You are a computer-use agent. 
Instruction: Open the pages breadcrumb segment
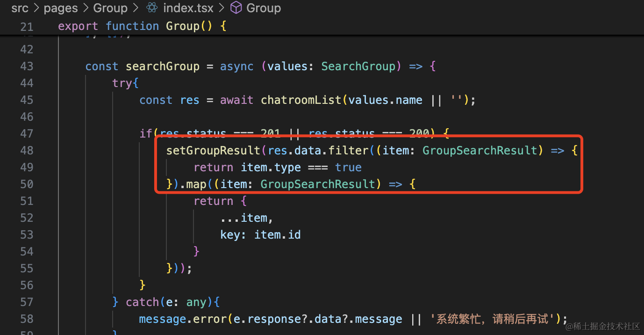pyautogui.click(x=61, y=8)
